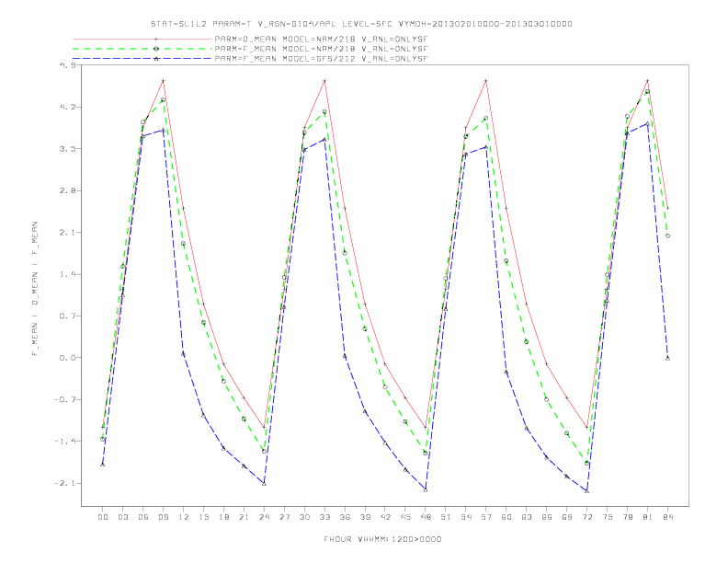Click x-axis tick label 36
This screenshot has width=728, height=563.
[x=345, y=517]
